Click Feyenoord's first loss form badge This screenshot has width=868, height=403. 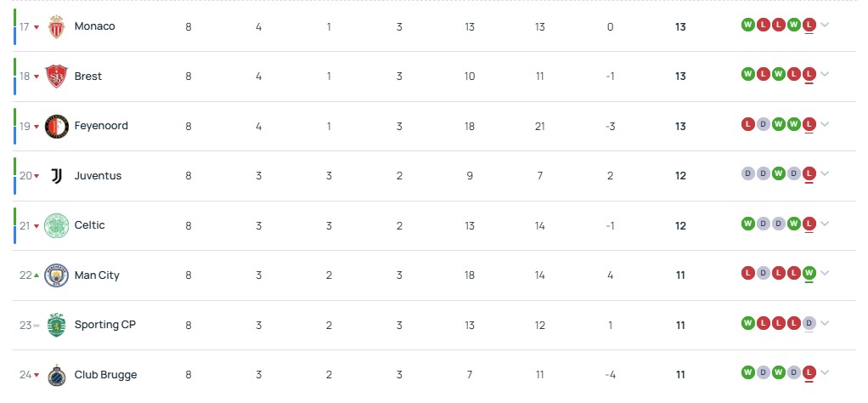click(x=748, y=124)
